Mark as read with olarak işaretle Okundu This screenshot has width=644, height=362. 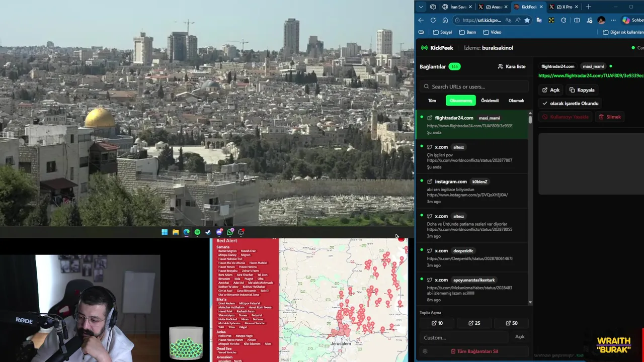click(x=570, y=103)
